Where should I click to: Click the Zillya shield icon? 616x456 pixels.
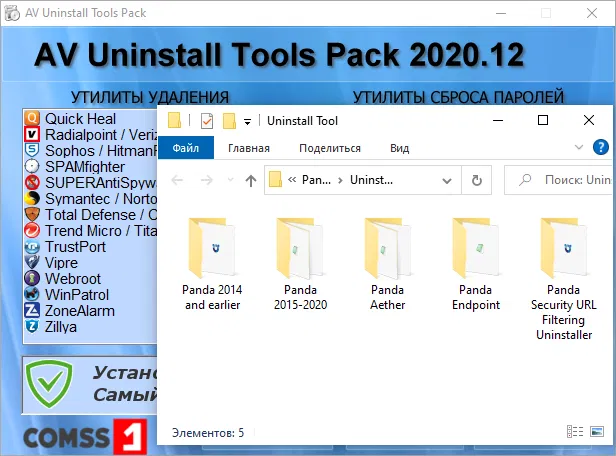click(32, 326)
